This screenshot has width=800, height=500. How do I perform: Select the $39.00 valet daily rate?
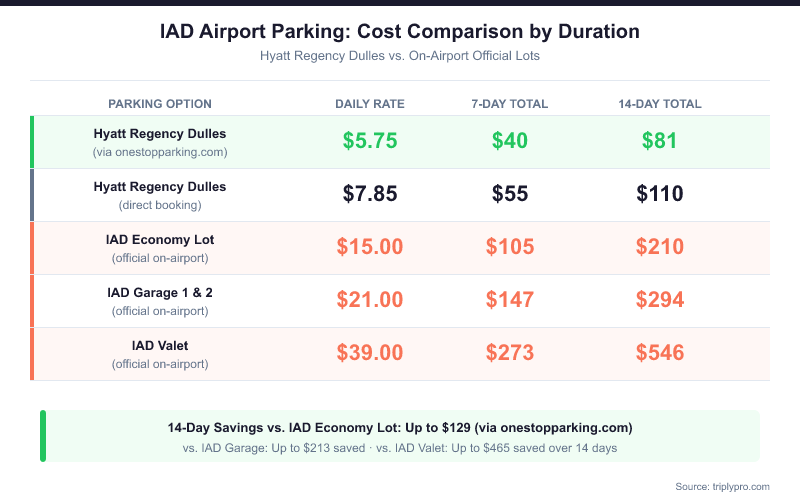[x=370, y=353]
